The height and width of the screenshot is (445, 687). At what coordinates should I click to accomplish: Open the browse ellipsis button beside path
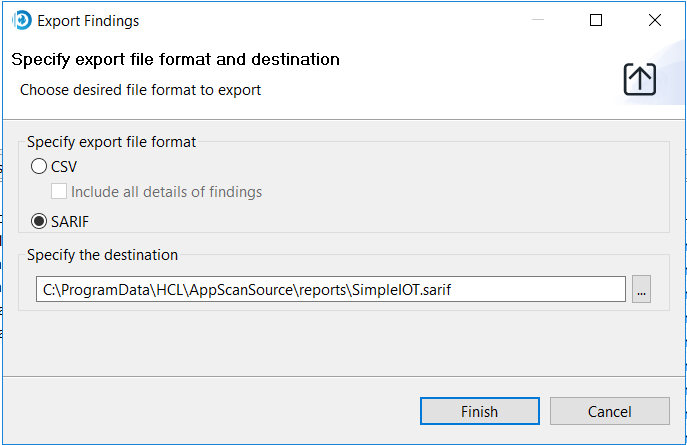[641, 289]
